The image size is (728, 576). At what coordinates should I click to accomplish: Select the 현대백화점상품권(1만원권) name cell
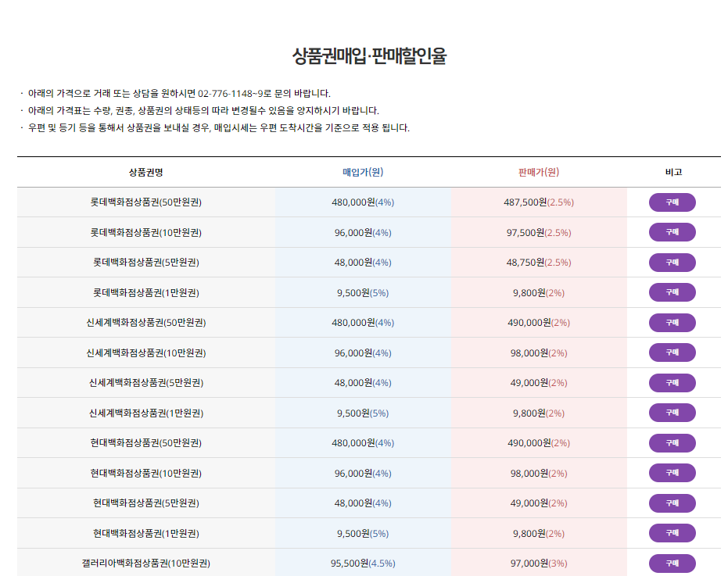[x=145, y=533]
